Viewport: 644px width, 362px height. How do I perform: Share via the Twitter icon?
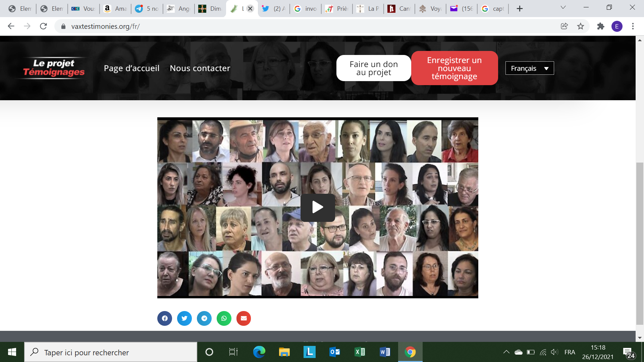[x=184, y=318]
